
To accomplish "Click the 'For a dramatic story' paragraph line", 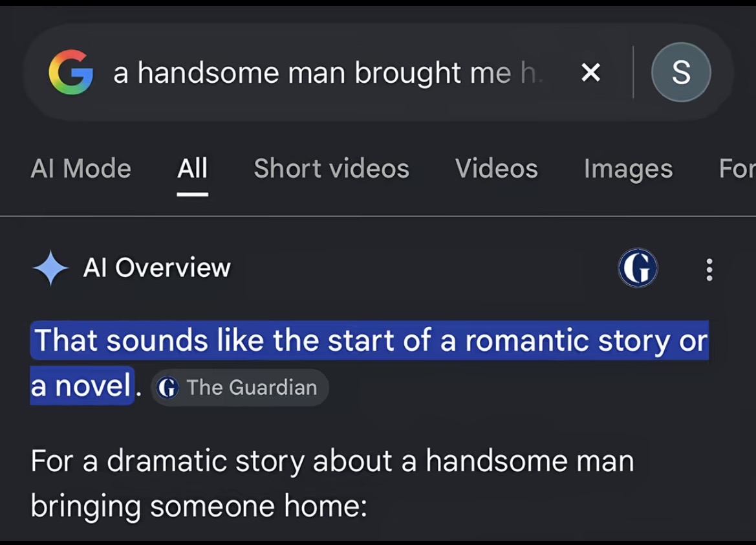I will click(x=332, y=461).
